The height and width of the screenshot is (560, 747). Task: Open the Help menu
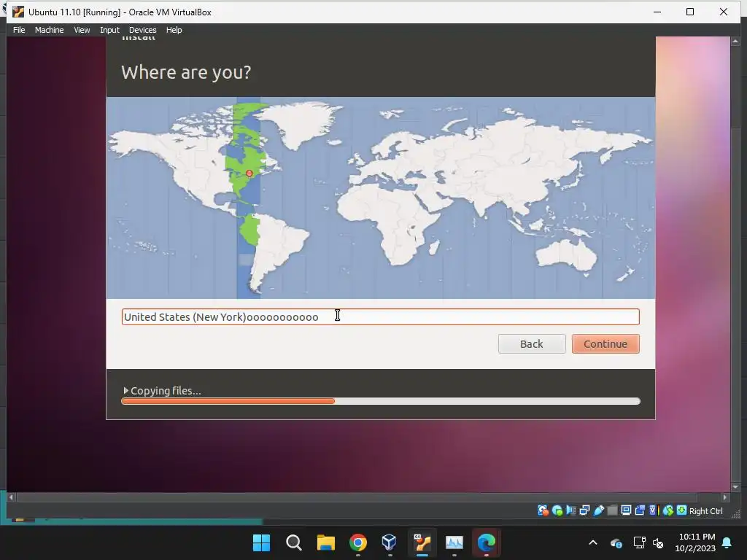coord(174,30)
